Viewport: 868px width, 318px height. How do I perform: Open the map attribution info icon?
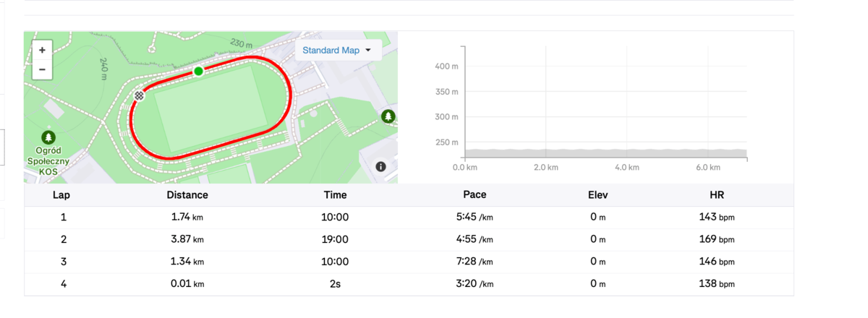tap(381, 166)
